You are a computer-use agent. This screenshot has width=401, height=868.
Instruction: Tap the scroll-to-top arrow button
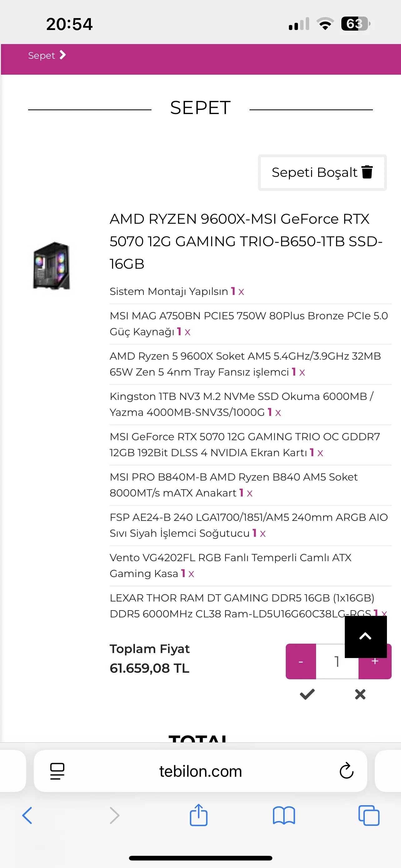(x=365, y=636)
